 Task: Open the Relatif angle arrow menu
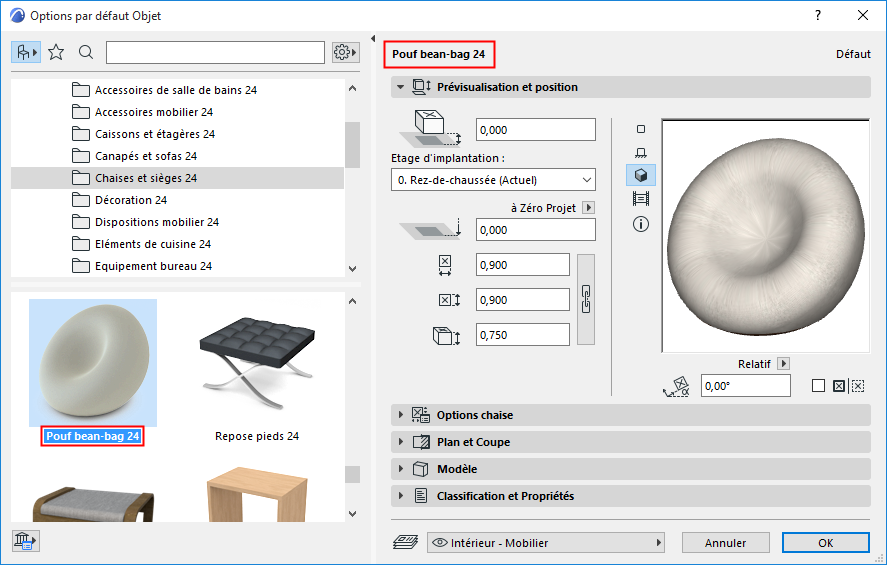pyautogui.click(x=783, y=364)
